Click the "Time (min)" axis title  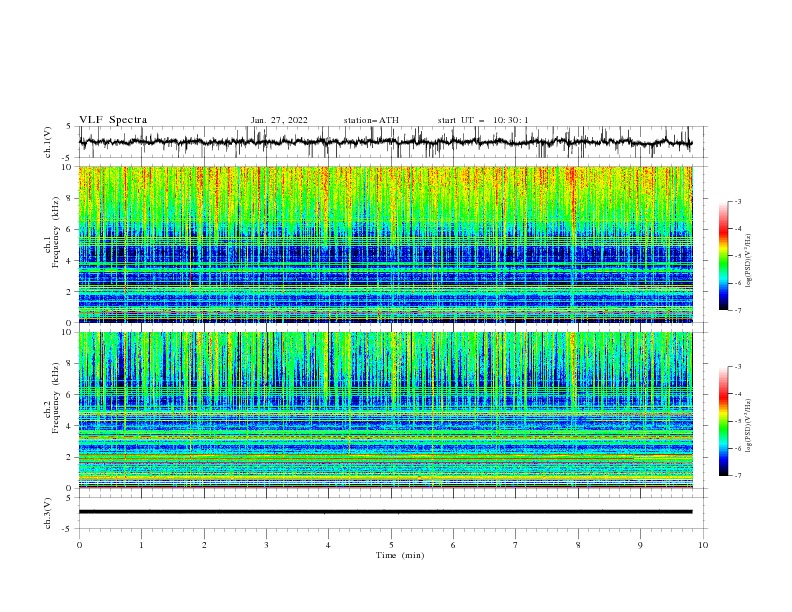(x=400, y=555)
